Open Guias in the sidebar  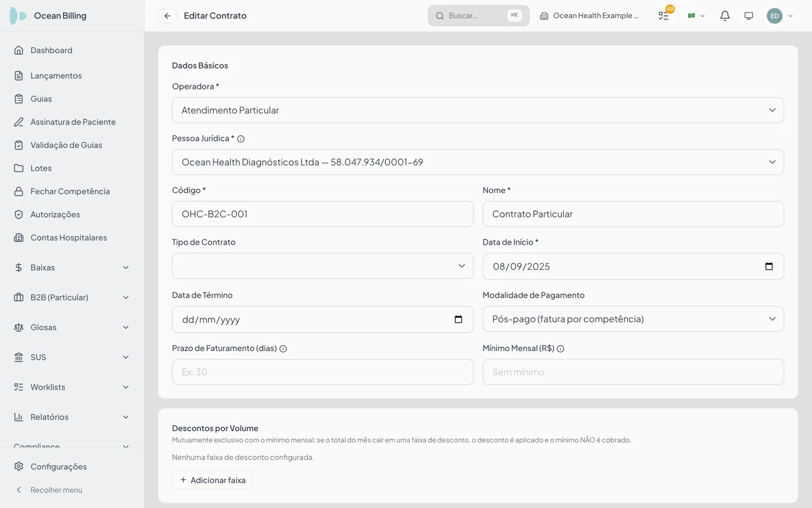pos(72,99)
